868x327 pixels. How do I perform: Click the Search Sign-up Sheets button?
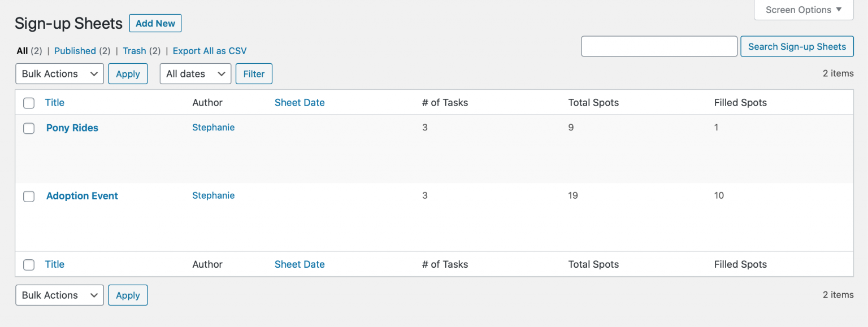click(797, 46)
